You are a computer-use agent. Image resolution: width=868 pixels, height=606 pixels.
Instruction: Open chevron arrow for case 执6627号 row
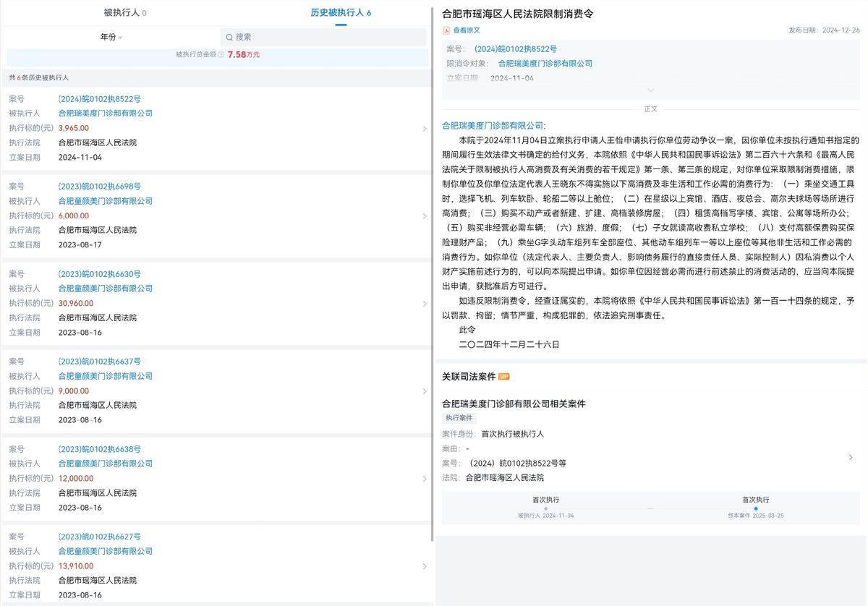[x=425, y=566]
